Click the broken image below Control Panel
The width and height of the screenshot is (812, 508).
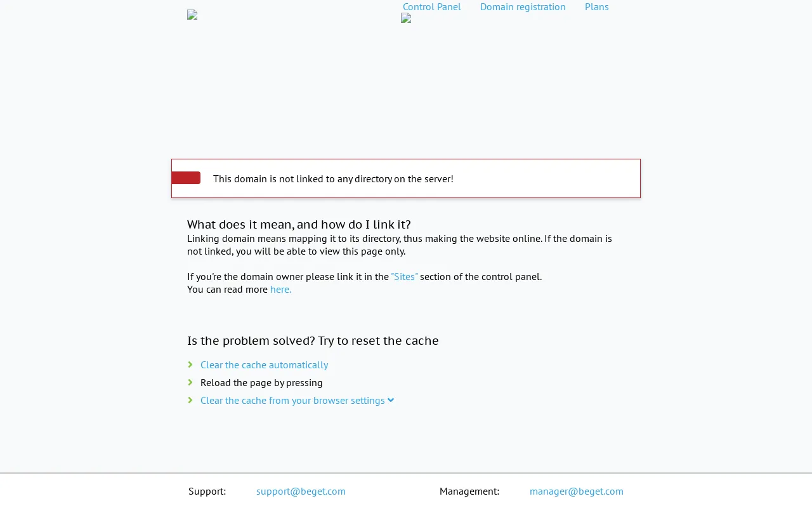point(406,18)
